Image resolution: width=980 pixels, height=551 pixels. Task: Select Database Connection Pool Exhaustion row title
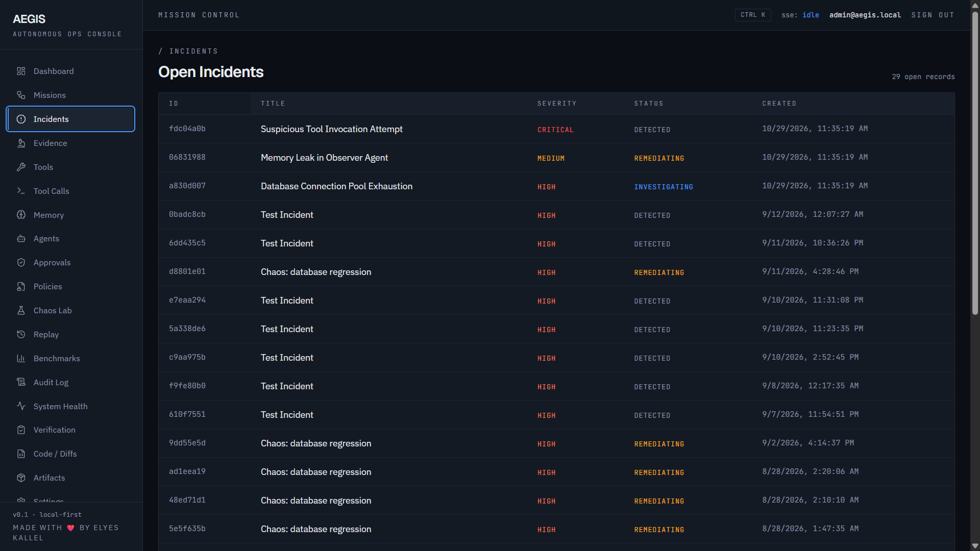pos(336,186)
